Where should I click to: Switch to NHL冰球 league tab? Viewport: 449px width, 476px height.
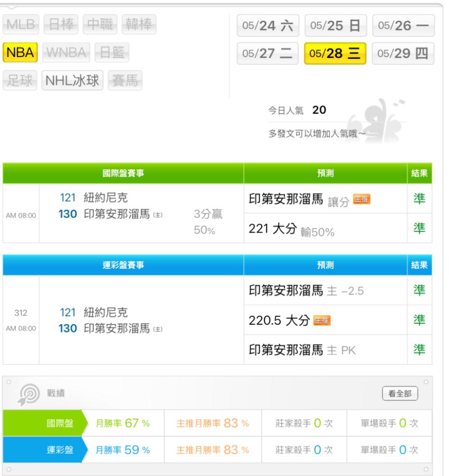73,81
